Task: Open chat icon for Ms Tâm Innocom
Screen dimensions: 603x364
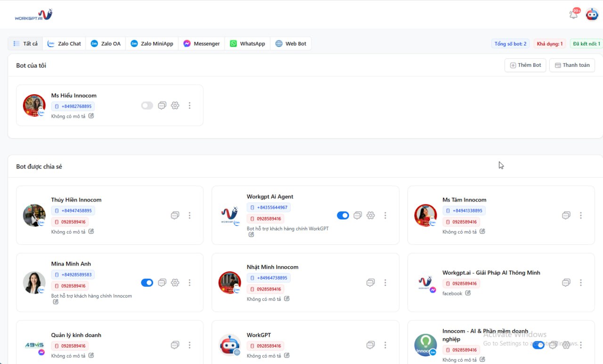Action: tap(566, 215)
